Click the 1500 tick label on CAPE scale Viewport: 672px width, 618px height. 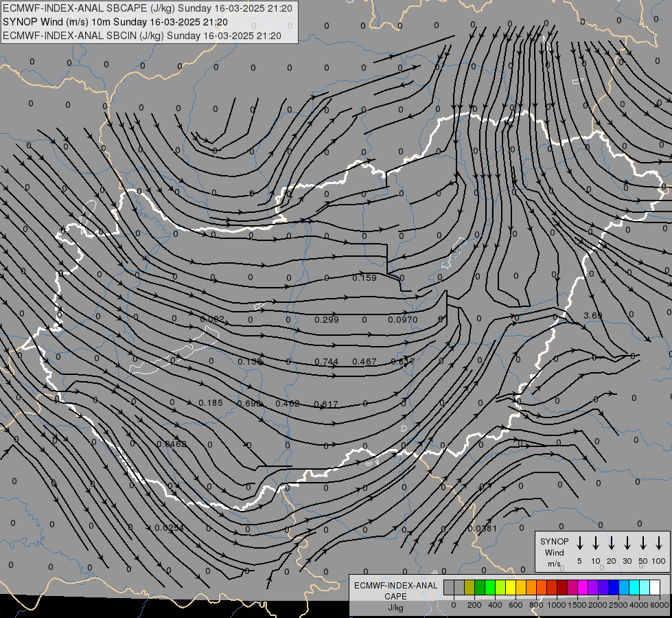pos(577,605)
